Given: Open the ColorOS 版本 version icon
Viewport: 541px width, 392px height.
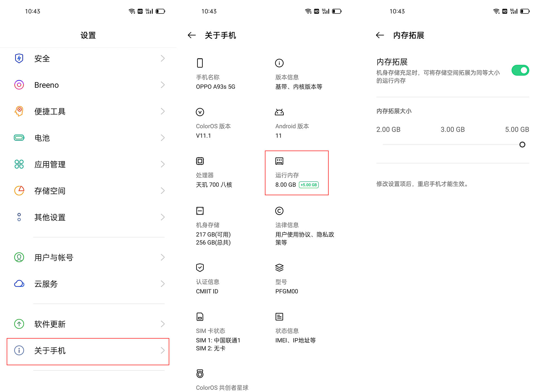Looking at the screenshot, I should pos(200,112).
